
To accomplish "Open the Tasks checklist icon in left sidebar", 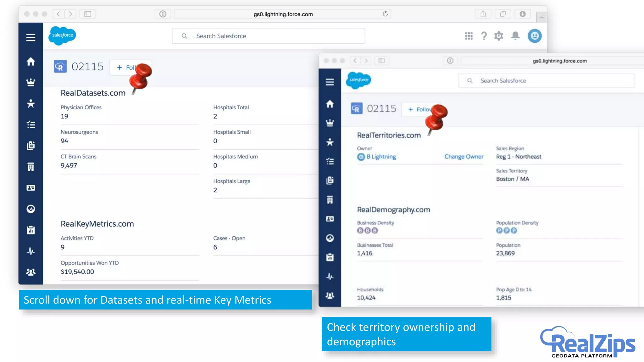I will (31, 124).
